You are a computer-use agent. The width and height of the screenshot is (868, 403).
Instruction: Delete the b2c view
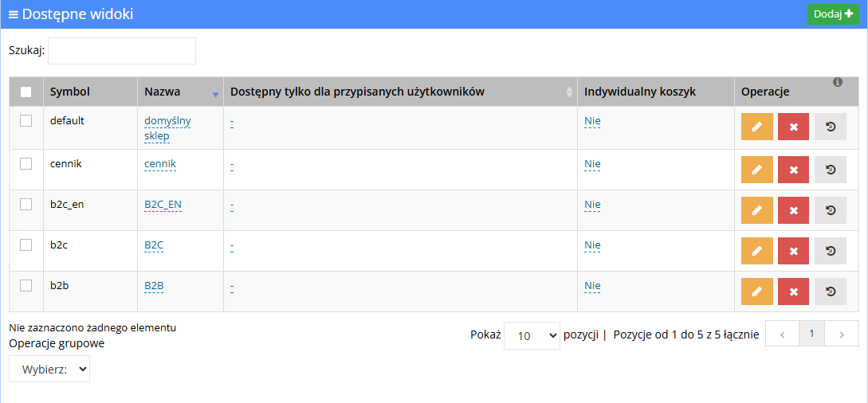[x=793, y=251]
